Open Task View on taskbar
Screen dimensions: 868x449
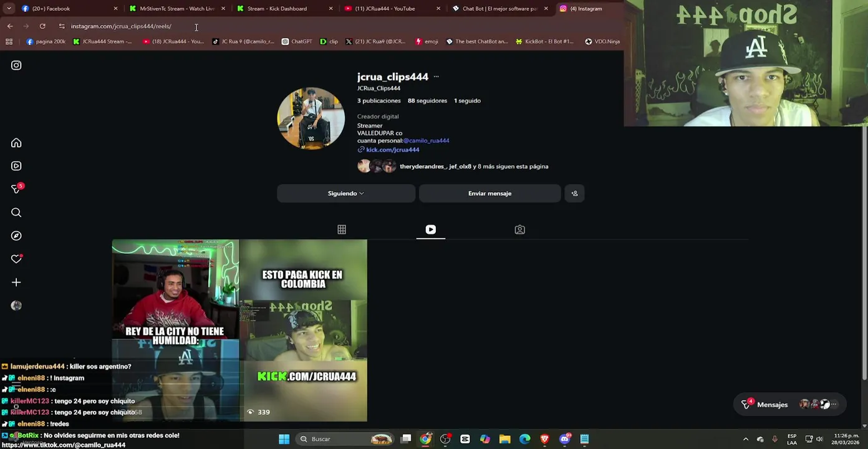[406, 439]
